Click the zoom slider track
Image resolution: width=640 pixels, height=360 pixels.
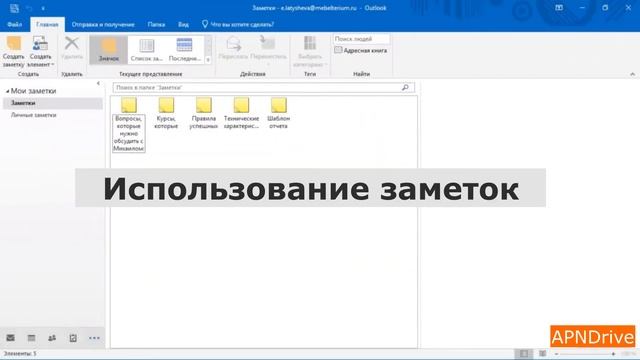(x=585, y=354)
